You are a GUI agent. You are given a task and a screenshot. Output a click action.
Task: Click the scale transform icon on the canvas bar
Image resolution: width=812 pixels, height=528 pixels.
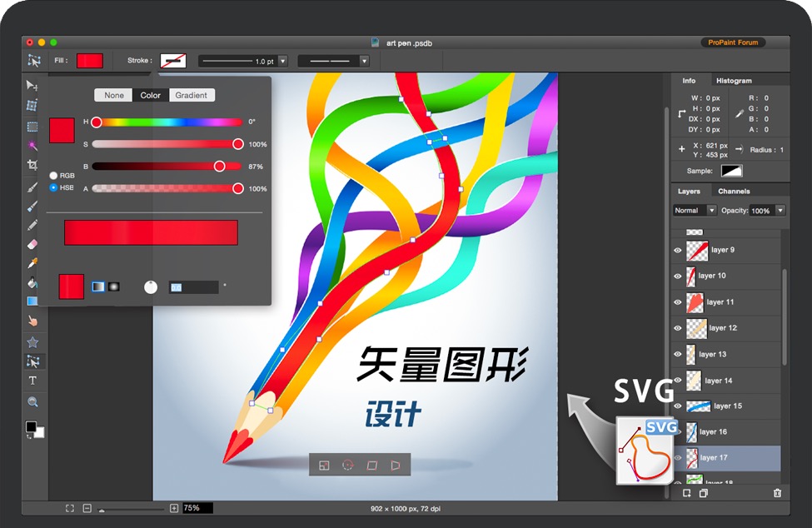coord(324,466)
